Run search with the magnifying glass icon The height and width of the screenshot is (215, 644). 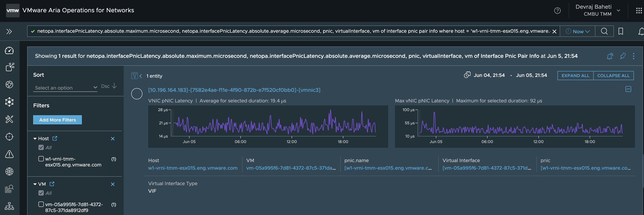604,31
